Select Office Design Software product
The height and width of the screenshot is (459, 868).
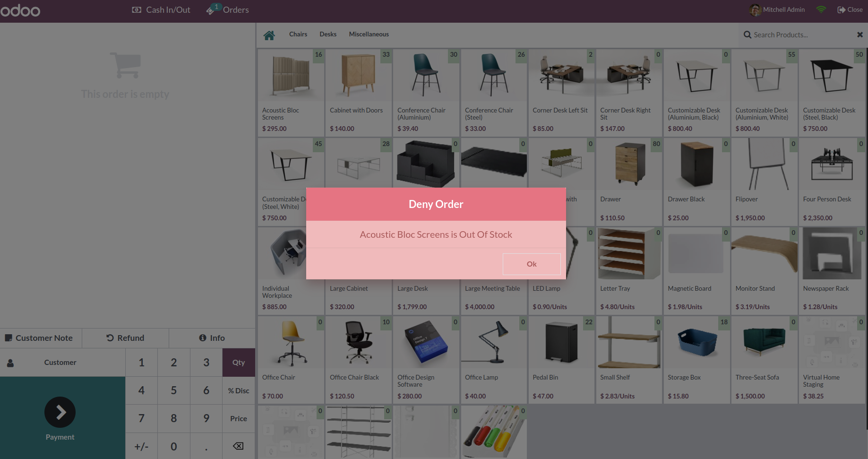(426, 360)
